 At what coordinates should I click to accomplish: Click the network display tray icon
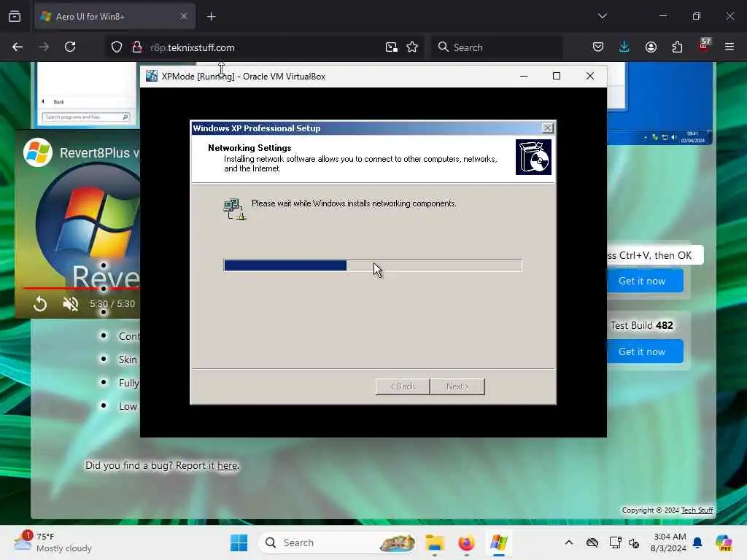(616, 542)
